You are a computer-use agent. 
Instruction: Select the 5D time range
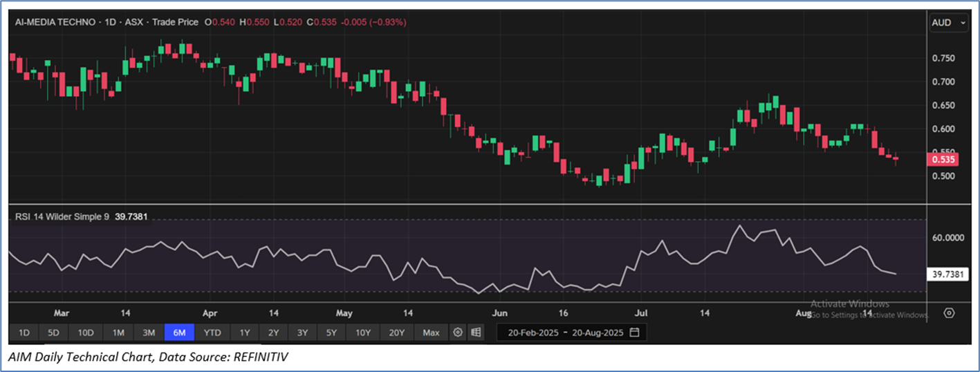pyautogui.click(x=54, y=333)
